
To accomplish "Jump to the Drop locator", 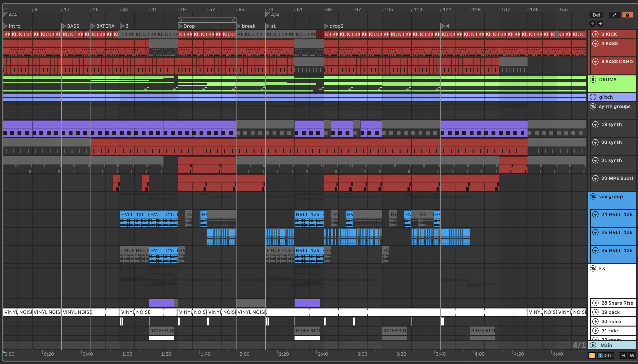I will coord(180,26).
